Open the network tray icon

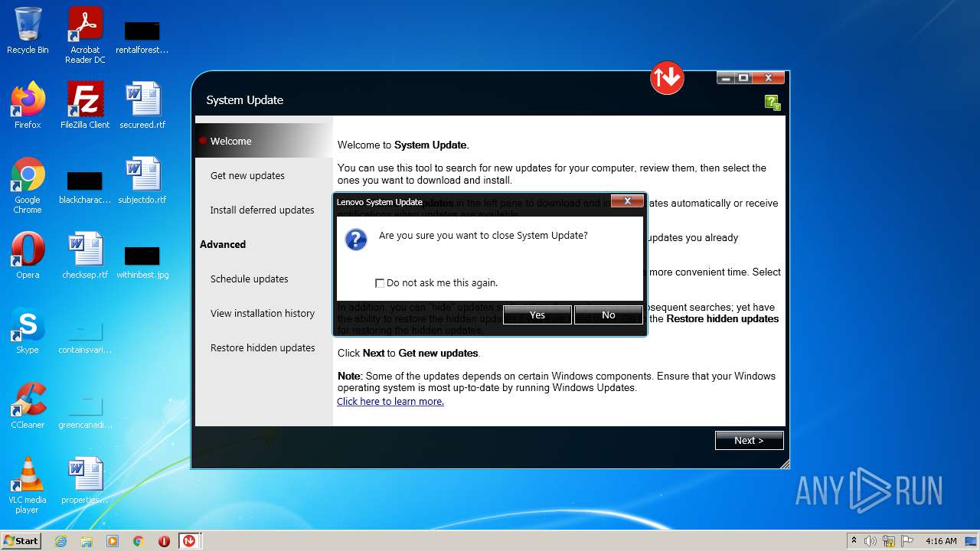tap(889, 540)
